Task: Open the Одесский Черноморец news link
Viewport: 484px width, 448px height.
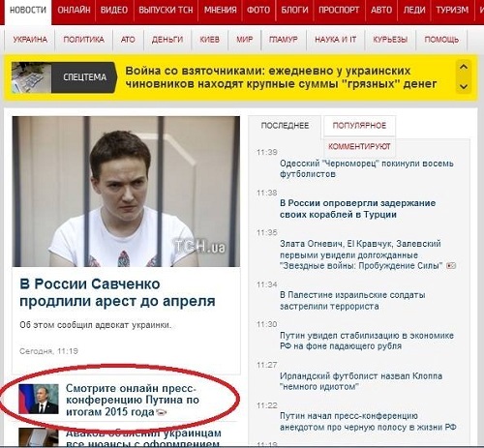Action: [x=367, y=168]
